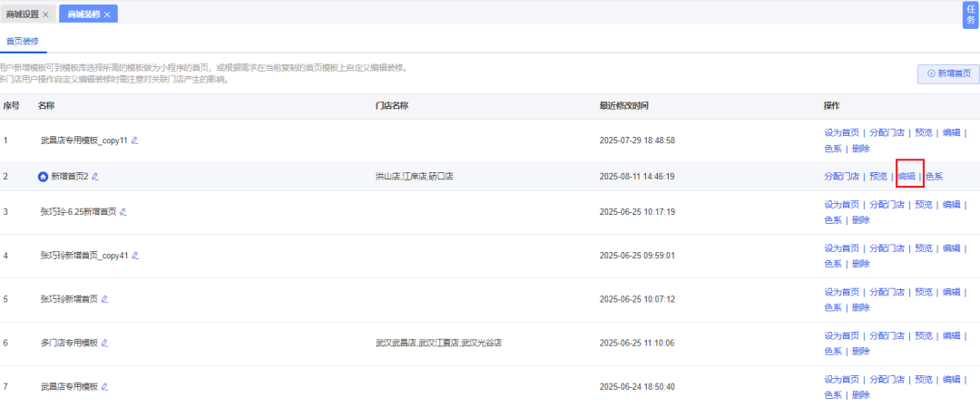Click 设为首页 for 多门店专用模板
This screenshot has height=407, width=980.
coord(841,335)
